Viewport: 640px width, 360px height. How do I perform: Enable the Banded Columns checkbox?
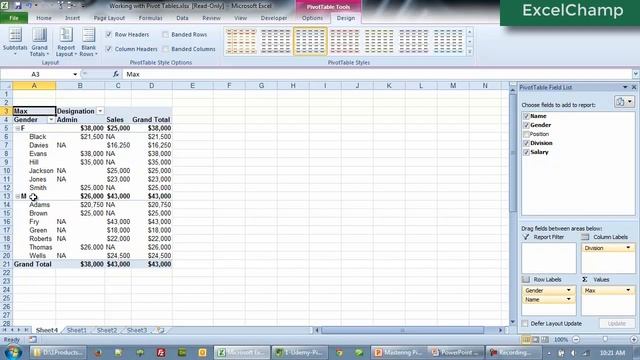point(165,49)
